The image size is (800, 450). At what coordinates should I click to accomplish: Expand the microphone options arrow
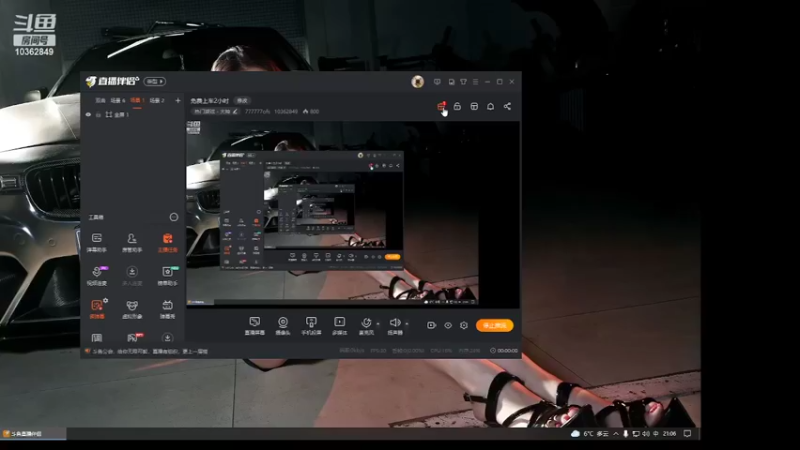(378, 323)
